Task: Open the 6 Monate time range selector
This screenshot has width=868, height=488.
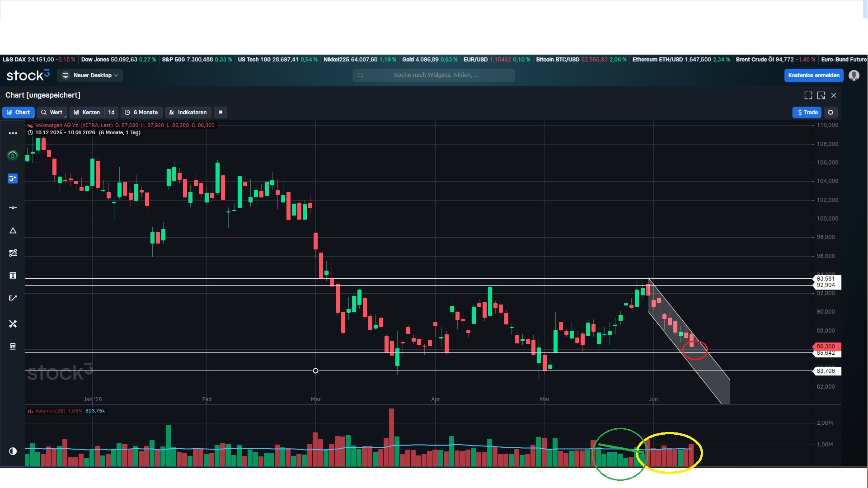Action: click(141, 113)
